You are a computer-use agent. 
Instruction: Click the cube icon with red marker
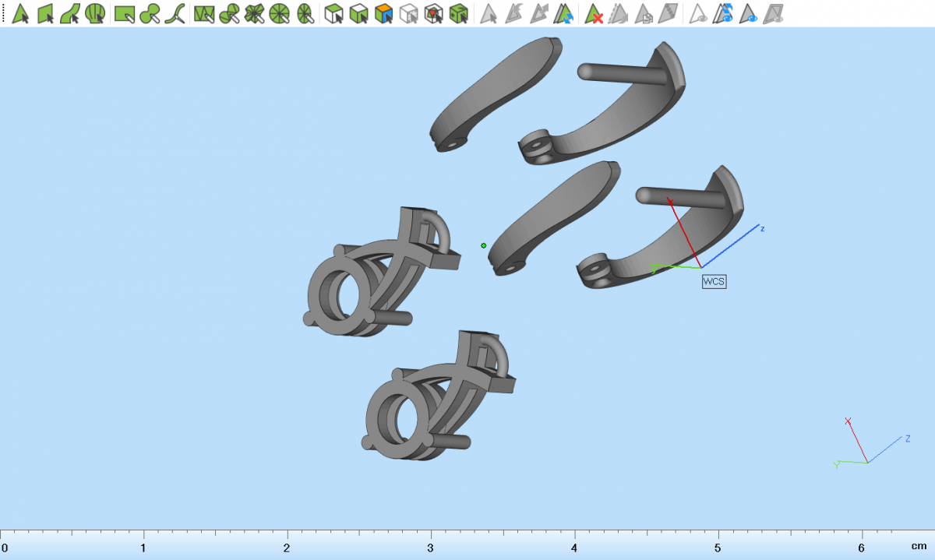[x=434, y=13]
